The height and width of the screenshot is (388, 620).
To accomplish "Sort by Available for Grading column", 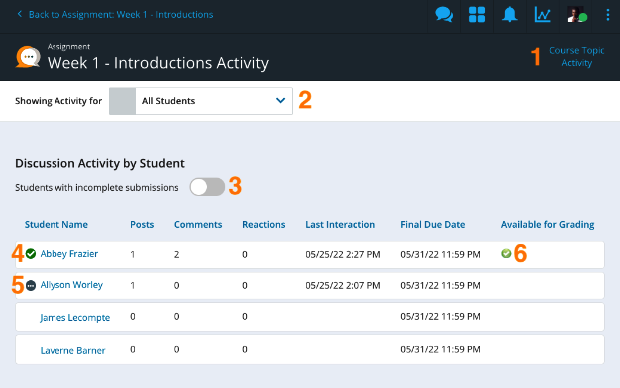I will (548, 225).
